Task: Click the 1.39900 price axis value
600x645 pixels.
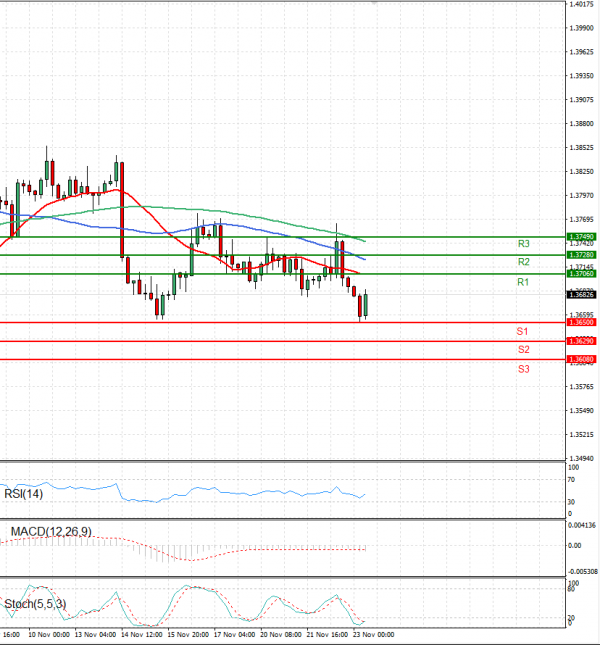Action: coord(581,28)
